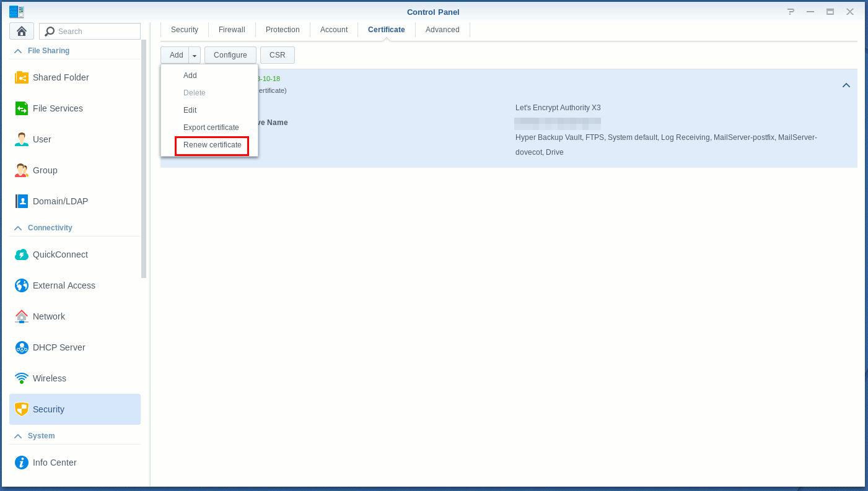Select Export certificate menu entry
Viewport: 868px width, 491px height.
[211, 128]
